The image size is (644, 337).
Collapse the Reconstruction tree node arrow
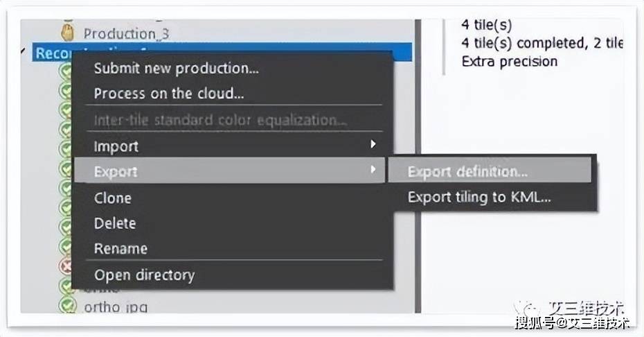(x=25, y=51)
